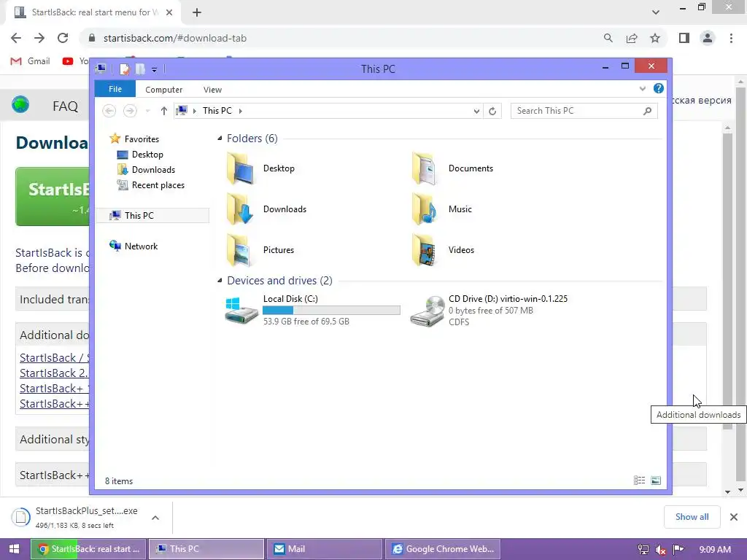747x560 pixels.
Task: Bookmark this page with the star icon
Action: pyautogui.click(x=655, y=38)
